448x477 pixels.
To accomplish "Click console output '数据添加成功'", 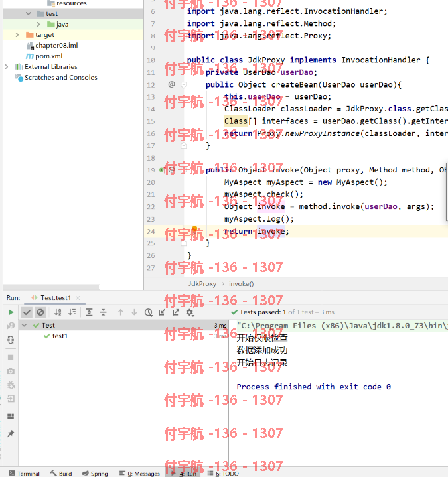I will pyautogui.click(x=262, y=350).
